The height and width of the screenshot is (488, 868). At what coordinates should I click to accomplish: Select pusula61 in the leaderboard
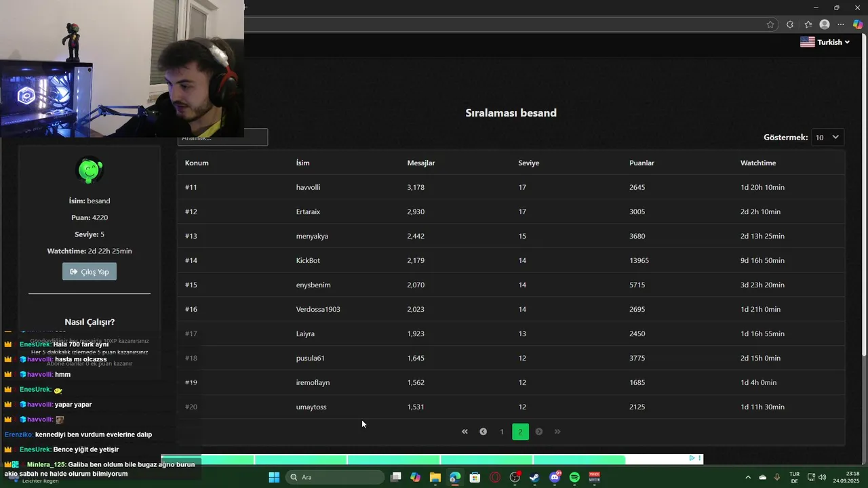tap(311, 358)
